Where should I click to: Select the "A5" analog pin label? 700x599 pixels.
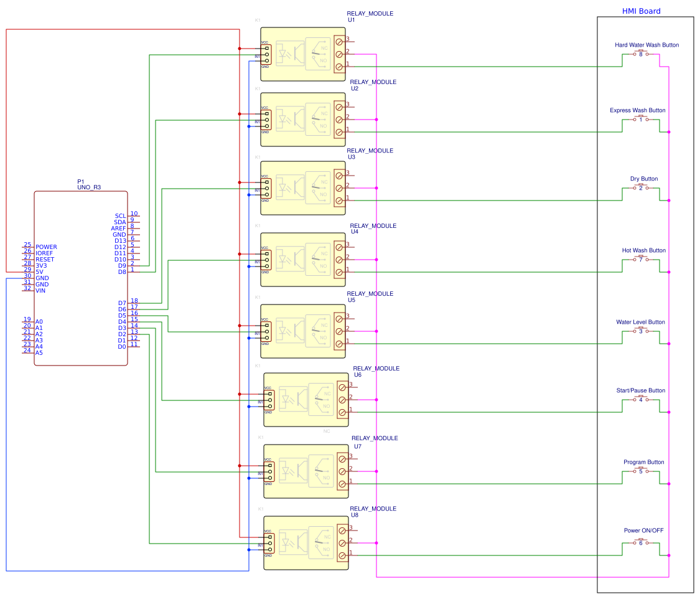[39, 353]
